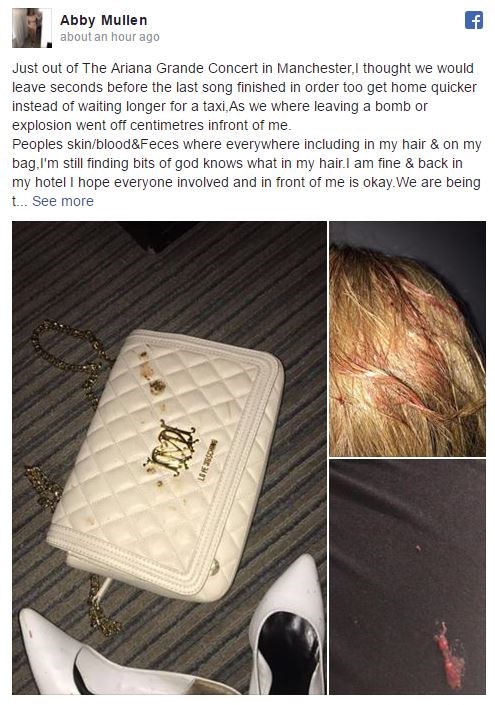
Task: Click the stained area on the handbag
Action: pyautogui.click(x=153, y=374)
